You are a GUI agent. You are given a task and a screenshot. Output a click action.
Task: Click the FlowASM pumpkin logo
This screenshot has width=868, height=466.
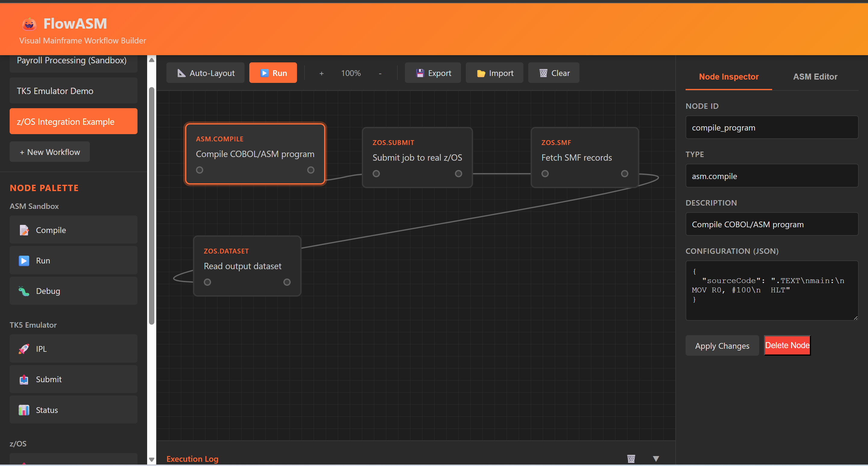coord(29,24)
